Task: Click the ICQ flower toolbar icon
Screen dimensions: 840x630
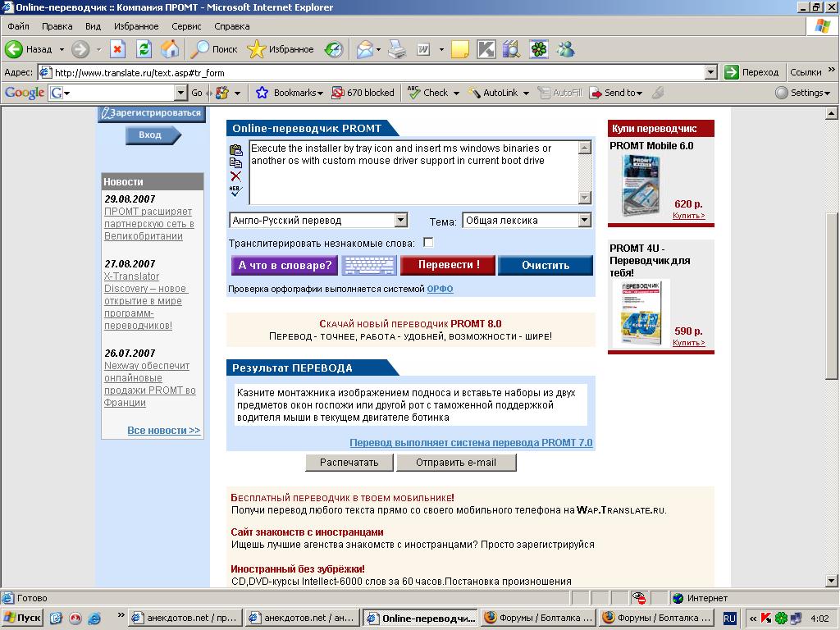Action: (x=539, y=49)
